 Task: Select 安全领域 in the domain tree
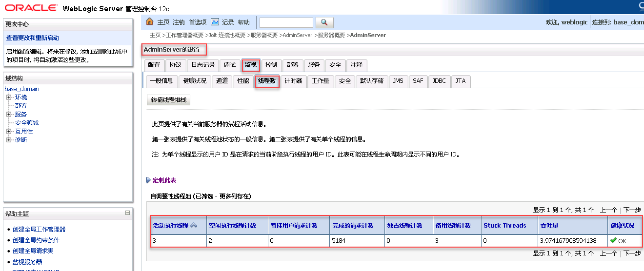pos(27,123)
